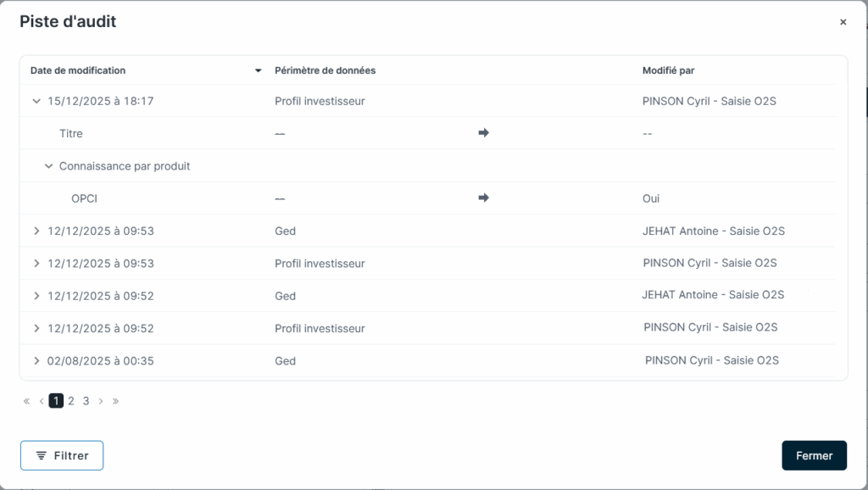This screenshot has height=490, width=868.
Task: Expand 12/12/2025 à 09:52 Profil investisseur row
Action: point(36,328)
